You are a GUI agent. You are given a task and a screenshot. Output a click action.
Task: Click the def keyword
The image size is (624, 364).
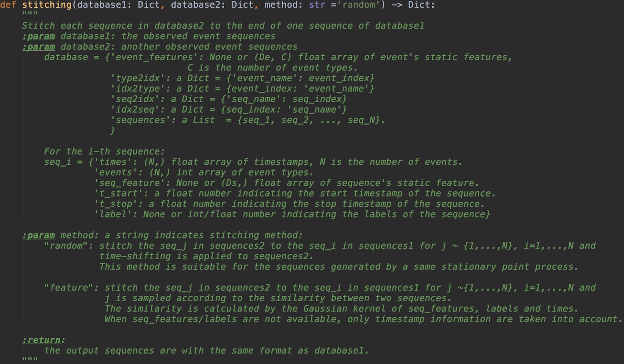[x=8, y=5]
